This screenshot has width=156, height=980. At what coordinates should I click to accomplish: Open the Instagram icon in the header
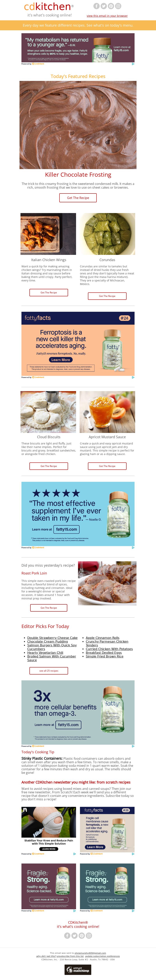118,6
